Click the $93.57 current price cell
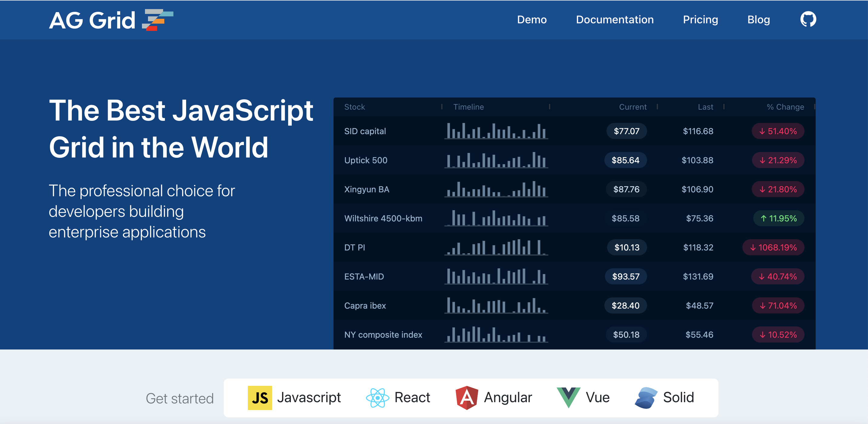 click(626, 277)
